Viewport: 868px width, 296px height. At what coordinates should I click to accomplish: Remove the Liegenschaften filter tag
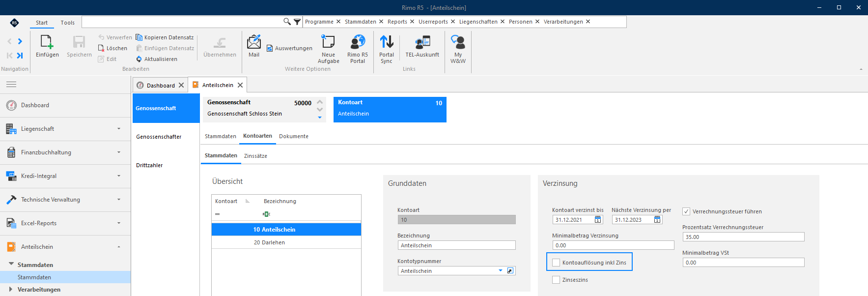pyautogui.click(x=503, y=22)
